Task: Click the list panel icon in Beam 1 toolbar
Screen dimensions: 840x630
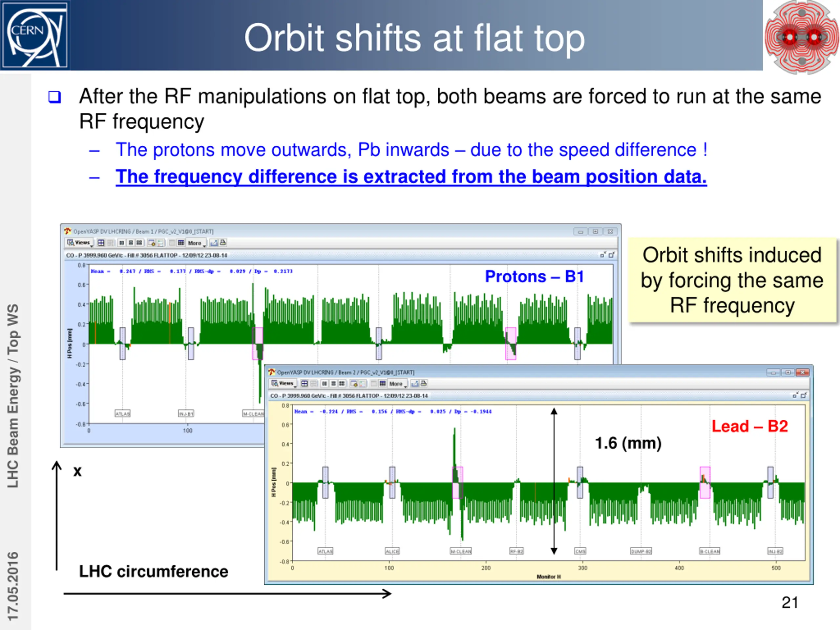Action: click(160, 243)
